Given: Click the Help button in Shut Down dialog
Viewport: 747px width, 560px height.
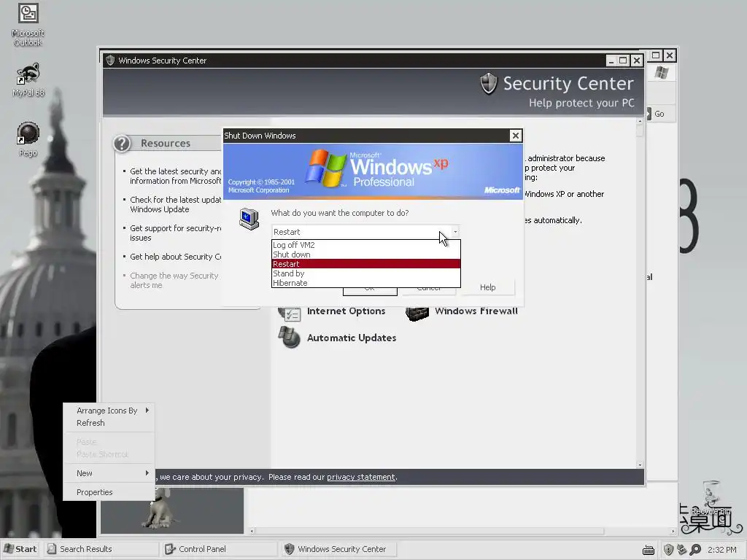Looking at the screenshot, I should pyautogui.click(x=488, y=287).
